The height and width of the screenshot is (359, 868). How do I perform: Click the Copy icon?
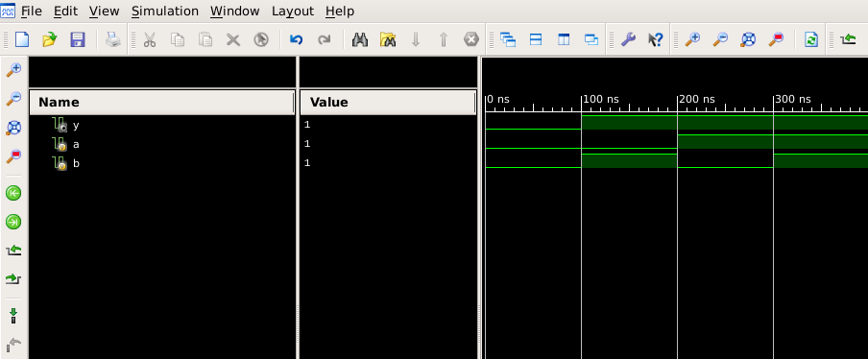click(178, 39)
